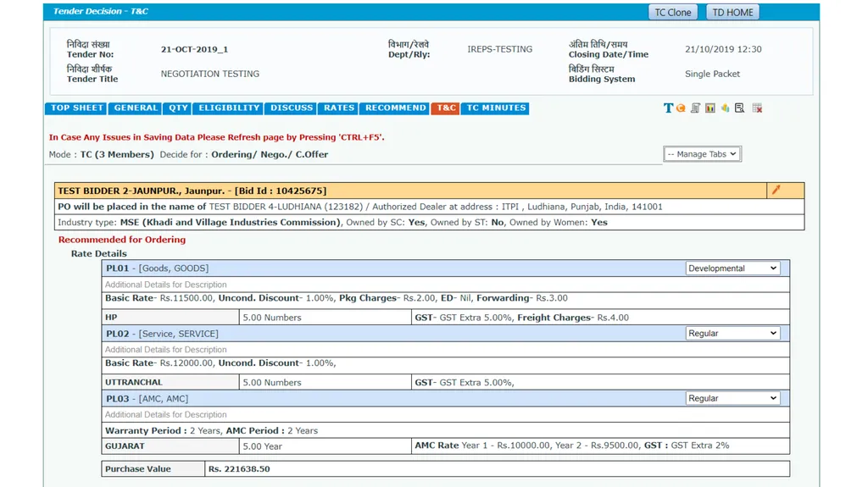Image resolution: width=868 pixels, height=487 pixels.
Task: Click the Industry type MSE line
Action: tap(430, 223)
